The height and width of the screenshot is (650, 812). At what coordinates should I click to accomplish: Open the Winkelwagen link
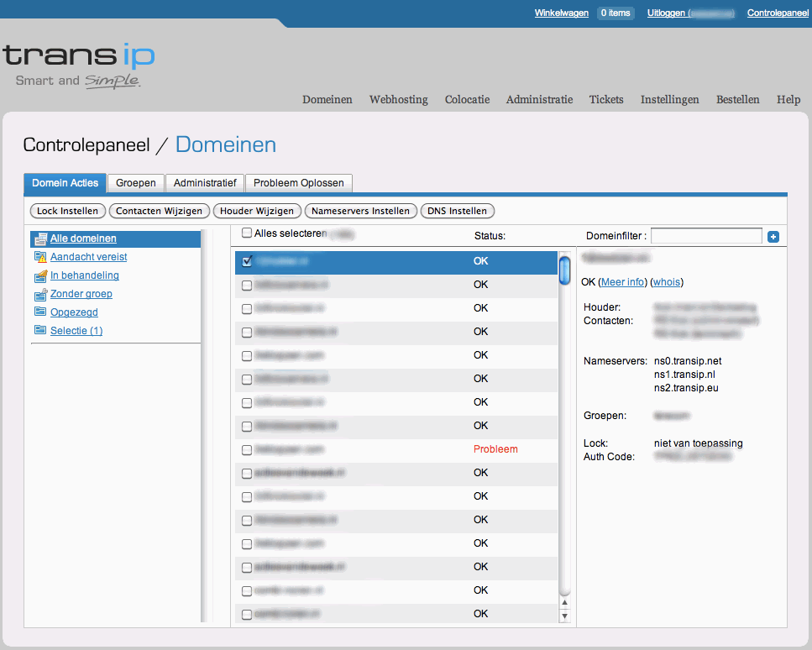point(562,13)
